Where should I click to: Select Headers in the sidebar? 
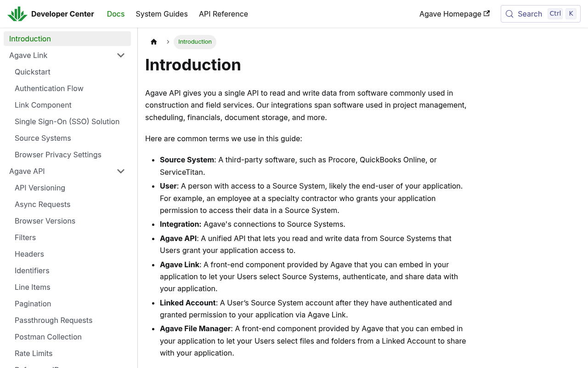[70, 254]
